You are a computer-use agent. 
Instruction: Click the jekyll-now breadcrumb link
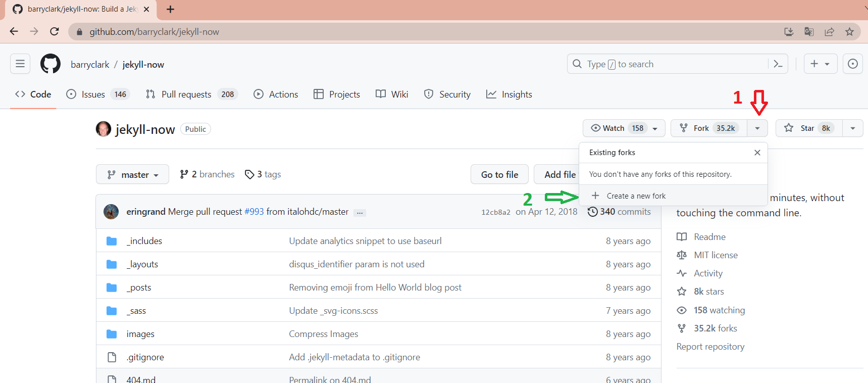[x=143, y=65]
